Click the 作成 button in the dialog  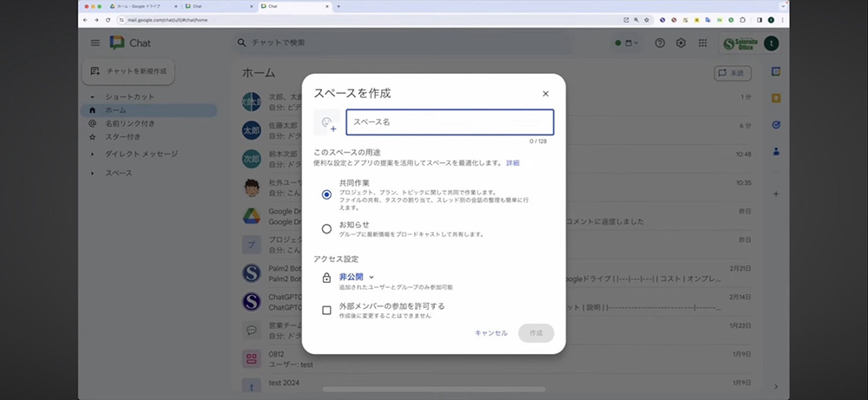point(536,333)
